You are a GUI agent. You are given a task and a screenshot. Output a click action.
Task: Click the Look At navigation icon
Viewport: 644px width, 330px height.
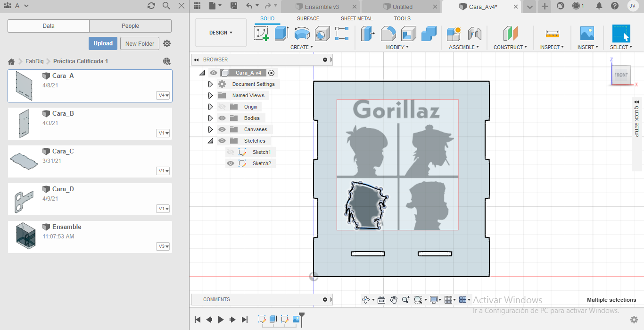coord(381,300)
